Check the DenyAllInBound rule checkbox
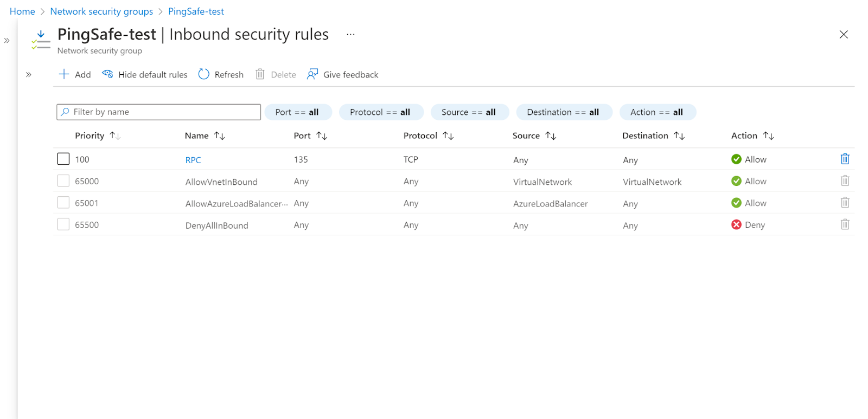The width and height of the screenshot is (868, 419). pyautogui.click(x=63, y=224)
